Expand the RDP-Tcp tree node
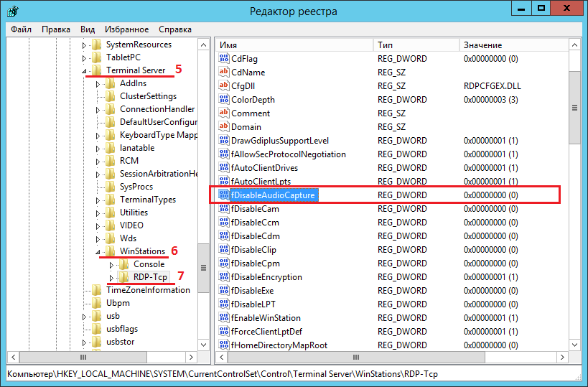The height and width of the screenshot is (387, 588). [111, 278]
